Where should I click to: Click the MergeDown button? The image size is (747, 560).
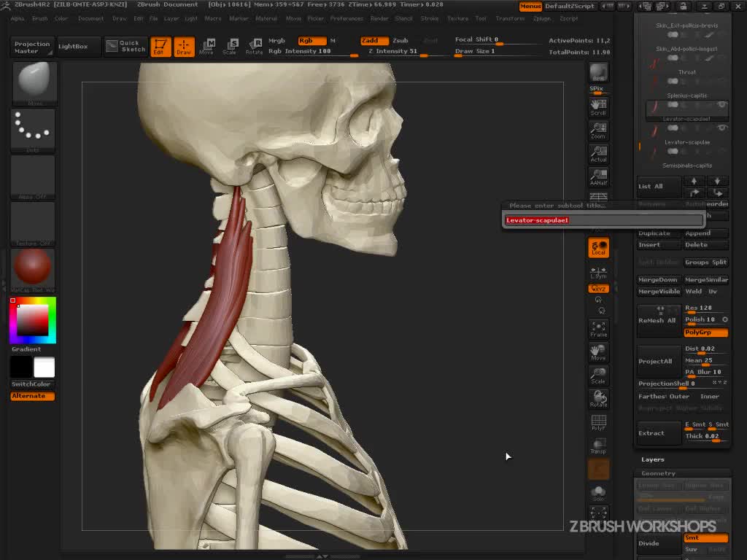coord(659,280)
